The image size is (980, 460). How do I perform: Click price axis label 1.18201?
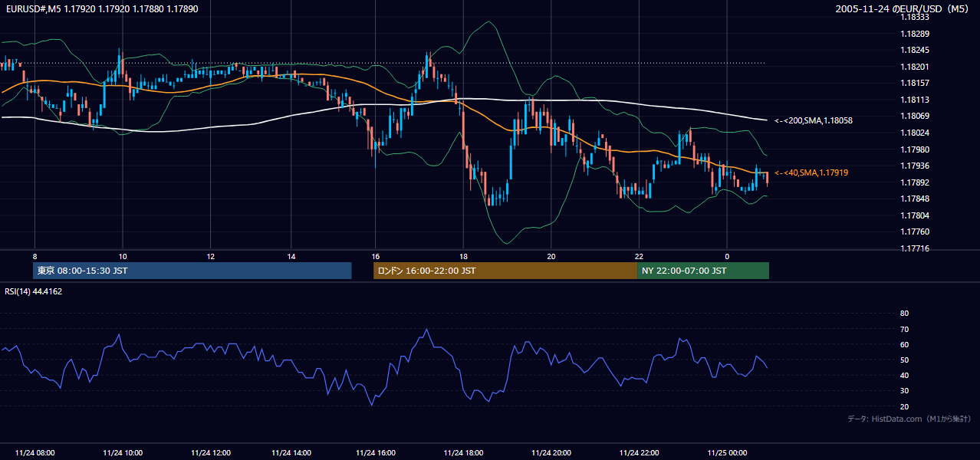pyautogui.click(x=916, y=67)
